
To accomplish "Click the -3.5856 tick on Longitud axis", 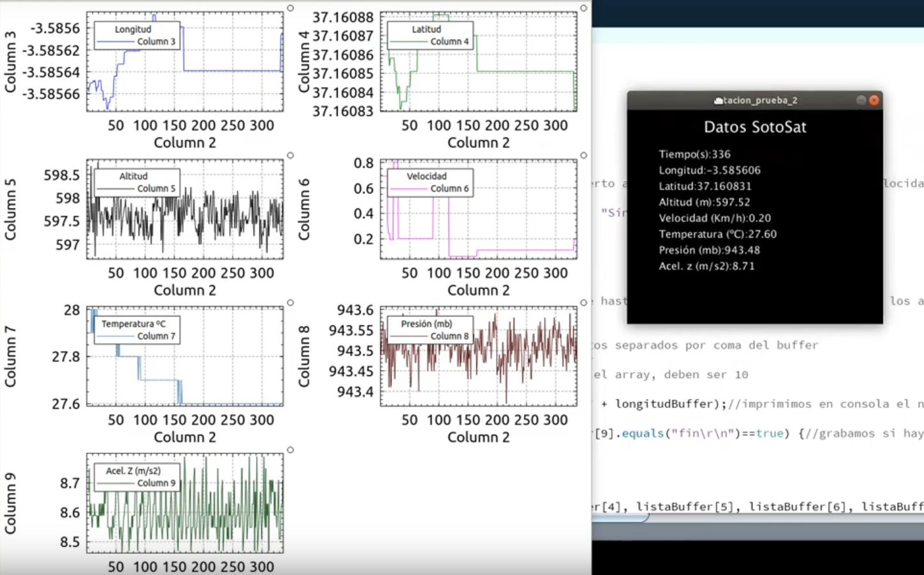I will coord(55,28).
